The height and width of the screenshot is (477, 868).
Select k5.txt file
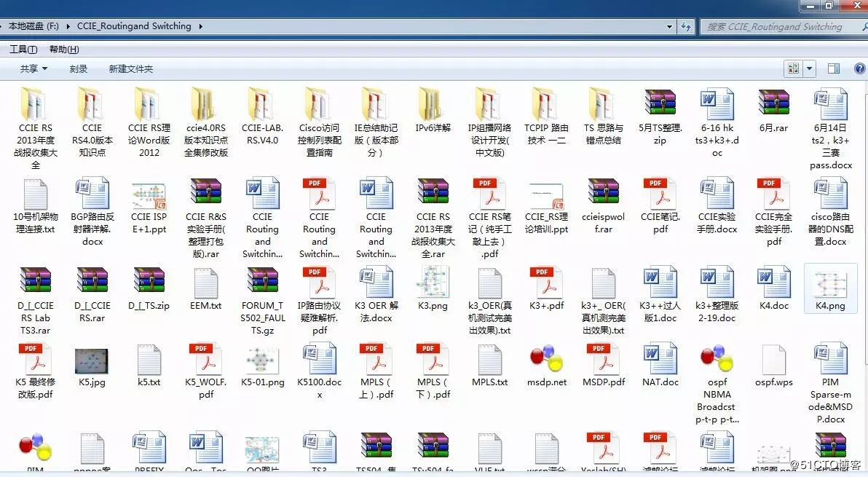click(149, 366)
